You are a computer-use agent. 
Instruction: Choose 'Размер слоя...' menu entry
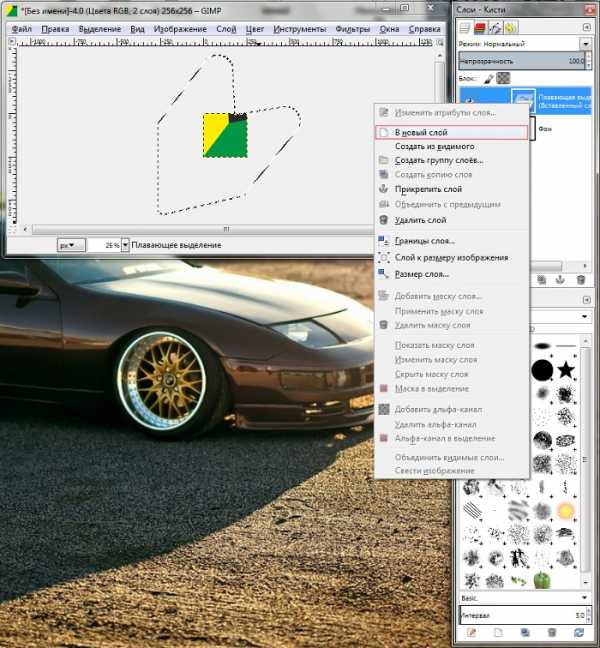coord(452,274)
